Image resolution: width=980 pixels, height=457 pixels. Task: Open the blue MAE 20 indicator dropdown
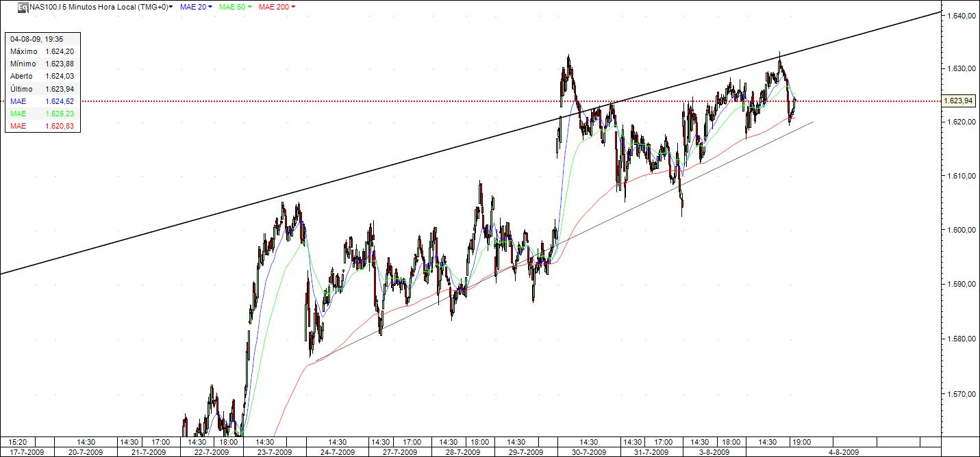point(196,6)
